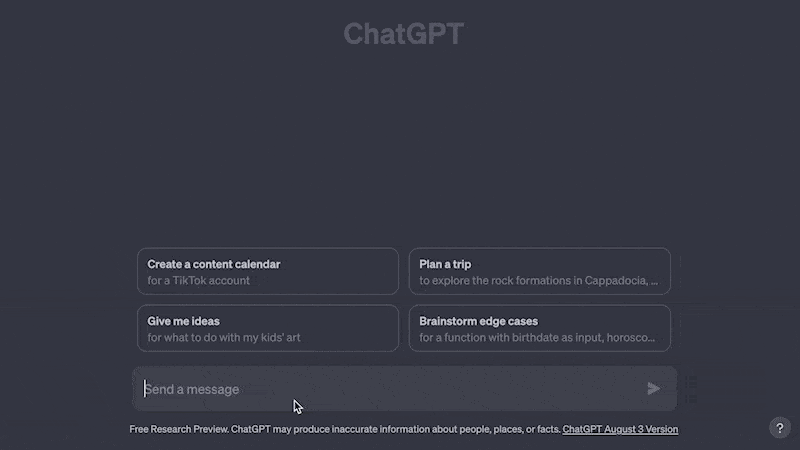Viewport: 800px width, 450px height.
Task: Click the send message arrow icon
Action: coord(654,389)
